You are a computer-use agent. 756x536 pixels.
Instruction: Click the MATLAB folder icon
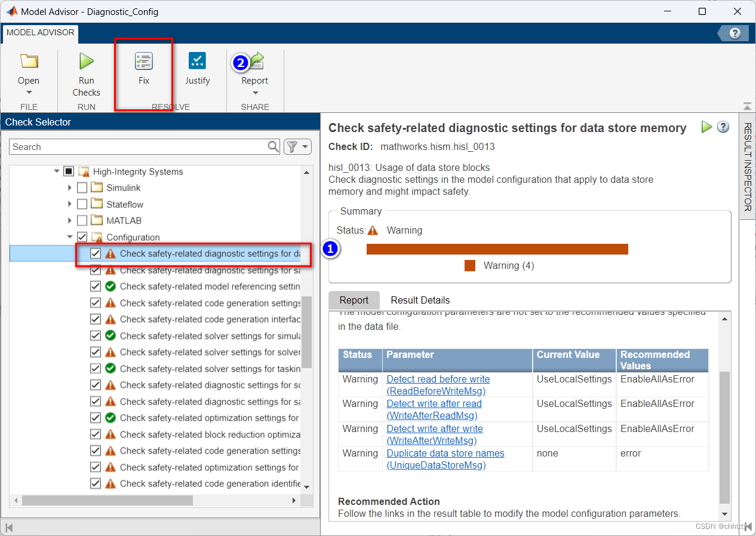97,220
